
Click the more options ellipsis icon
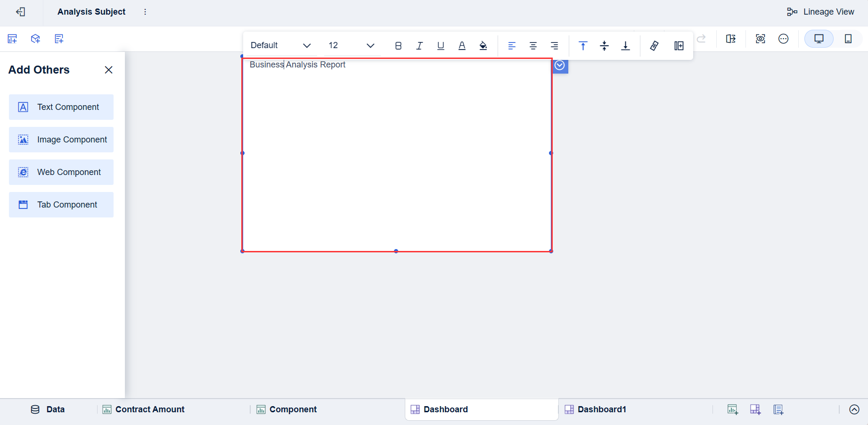(x=784, y=39)
